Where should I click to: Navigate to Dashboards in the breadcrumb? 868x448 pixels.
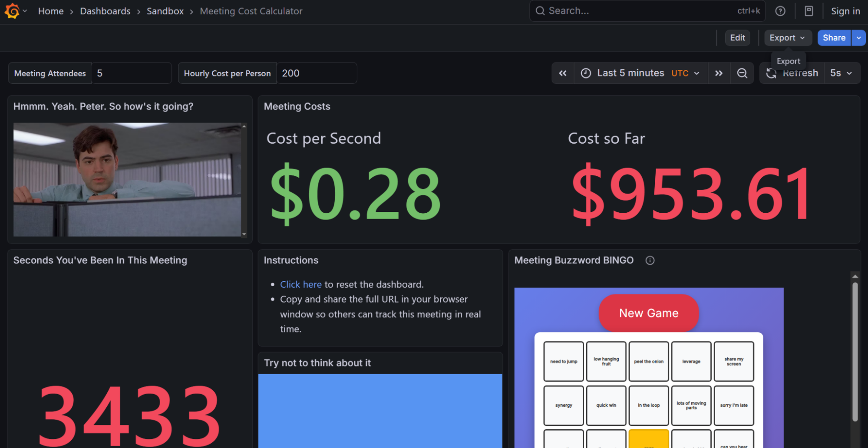(105, 11)
